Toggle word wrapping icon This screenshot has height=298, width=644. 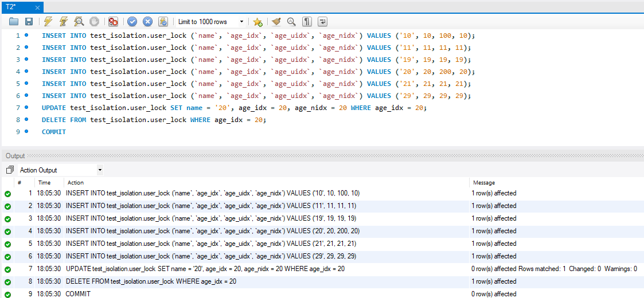click(x=323, y=21)
